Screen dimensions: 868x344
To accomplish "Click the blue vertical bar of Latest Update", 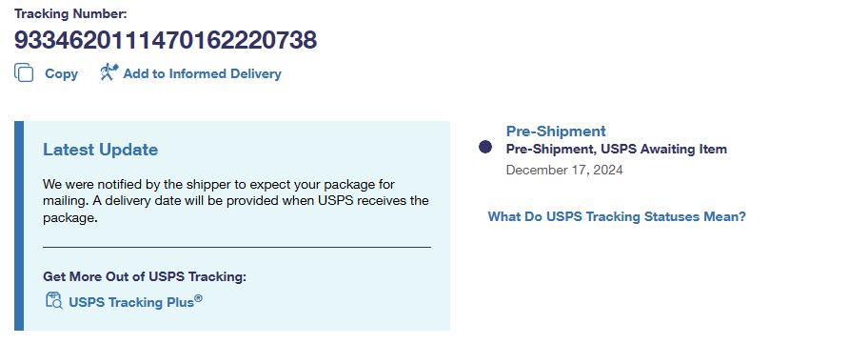I will [19, 226].
